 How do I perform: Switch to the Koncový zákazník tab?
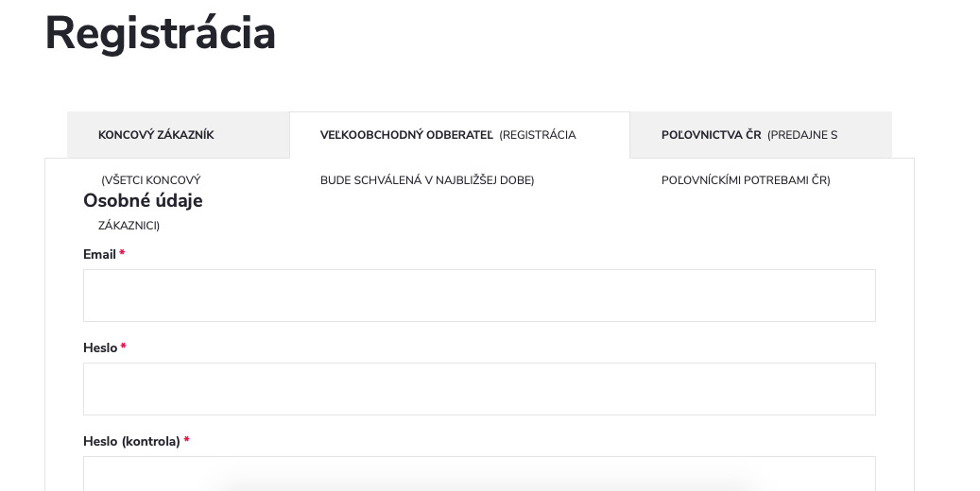point(156,135)
